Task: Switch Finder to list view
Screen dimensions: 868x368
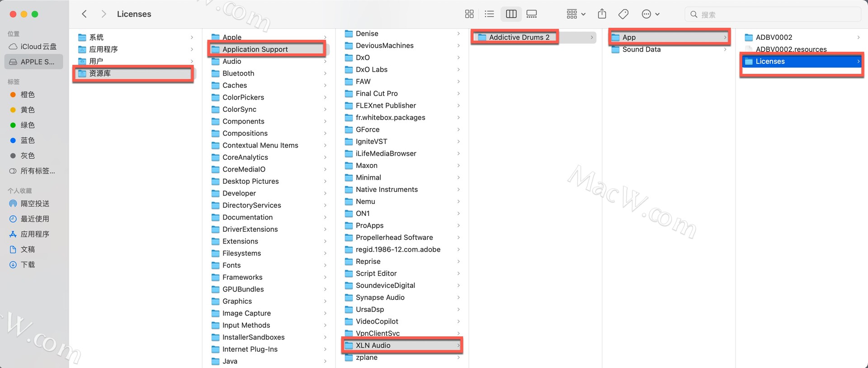Action: [x=489, y=14]
